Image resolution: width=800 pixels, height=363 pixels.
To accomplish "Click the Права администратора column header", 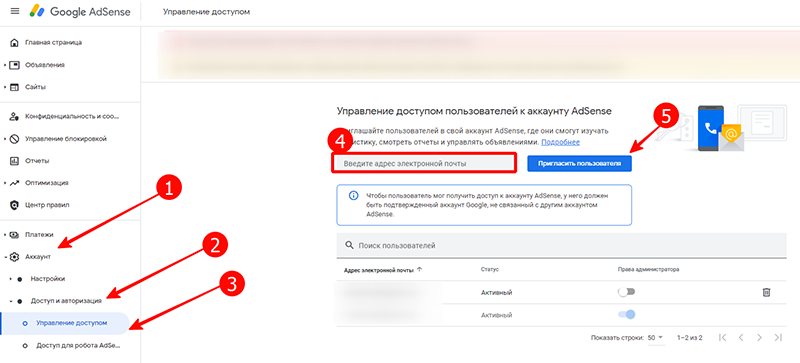I will point(648,269).
